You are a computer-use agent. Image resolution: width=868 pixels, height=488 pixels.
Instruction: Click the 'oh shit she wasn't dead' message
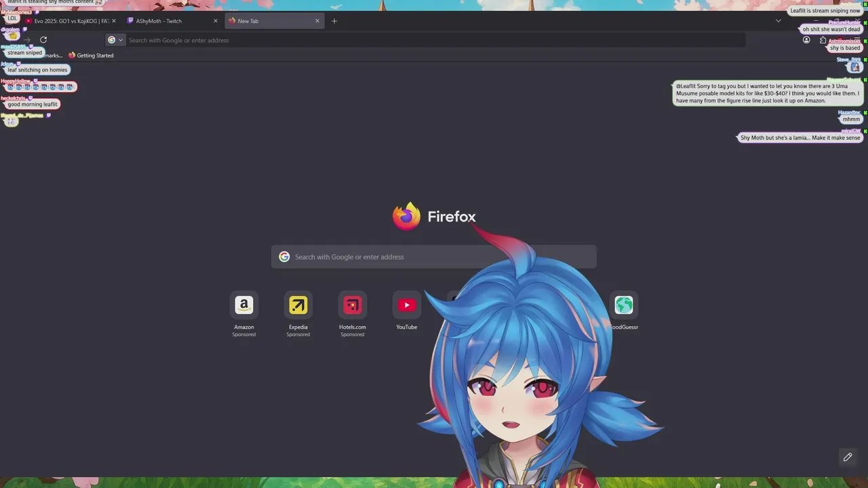click(x=831, y=29)
